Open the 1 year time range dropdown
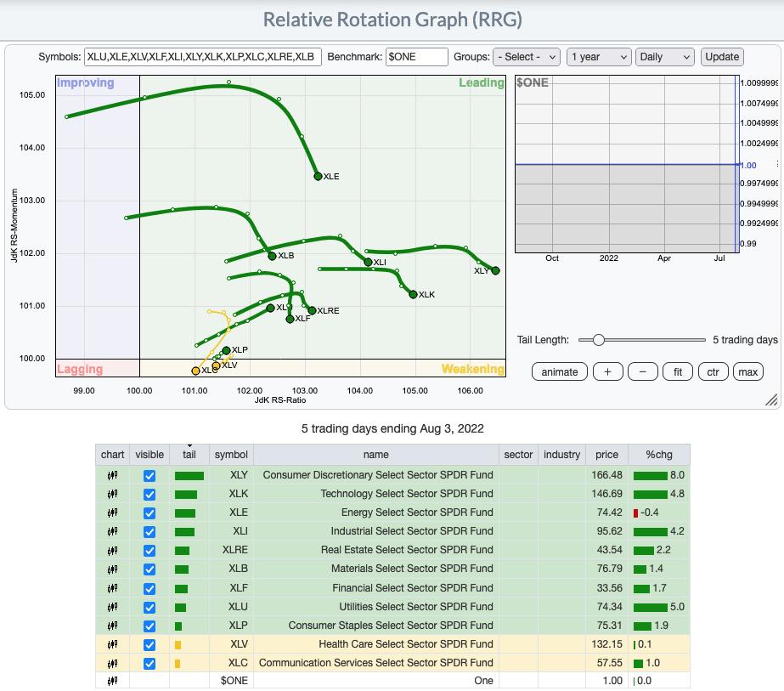 [599, 57]
